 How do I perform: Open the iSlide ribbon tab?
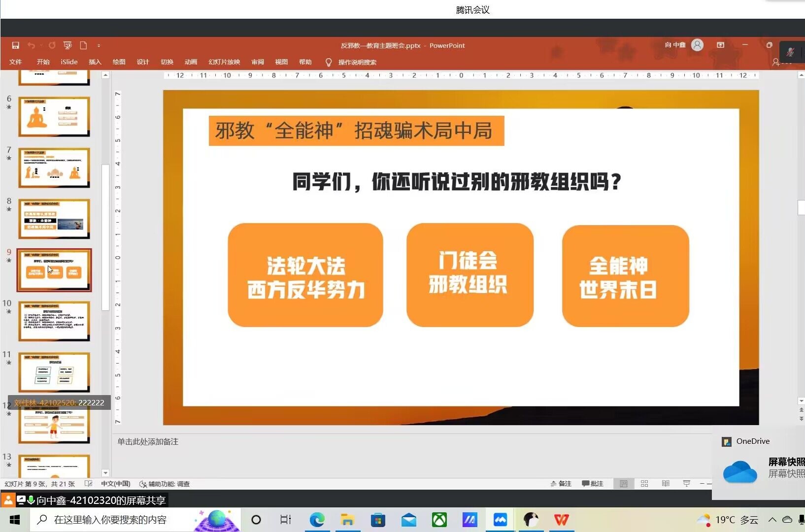pyautogui.click(x=69, y=62)
